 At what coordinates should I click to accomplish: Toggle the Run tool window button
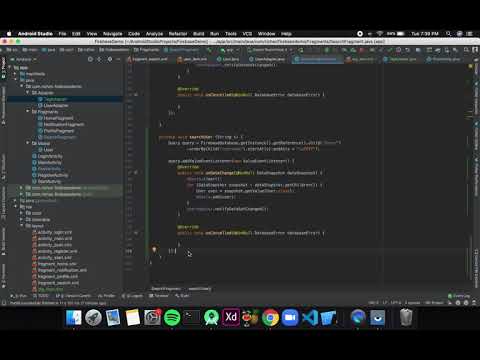pos(18,296)
